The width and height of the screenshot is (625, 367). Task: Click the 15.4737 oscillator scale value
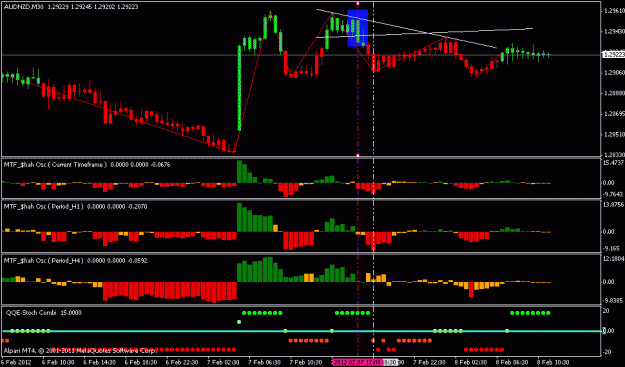[x=614, y=163]
